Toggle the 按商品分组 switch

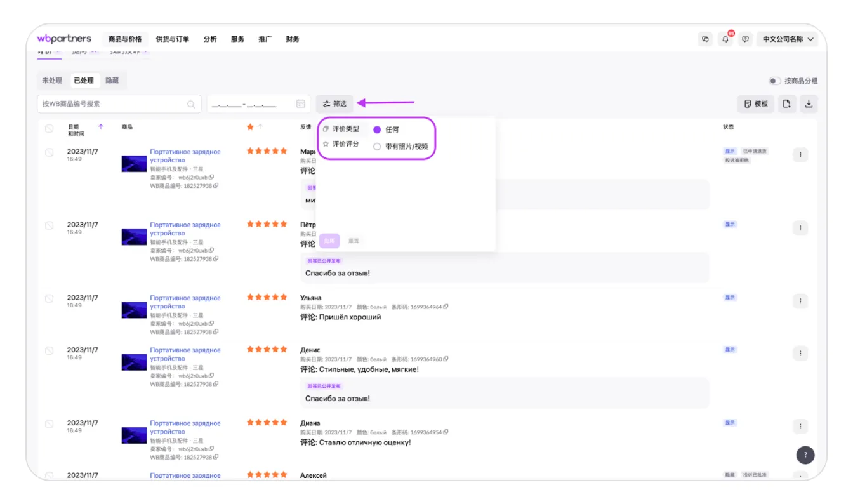point(774,81)
